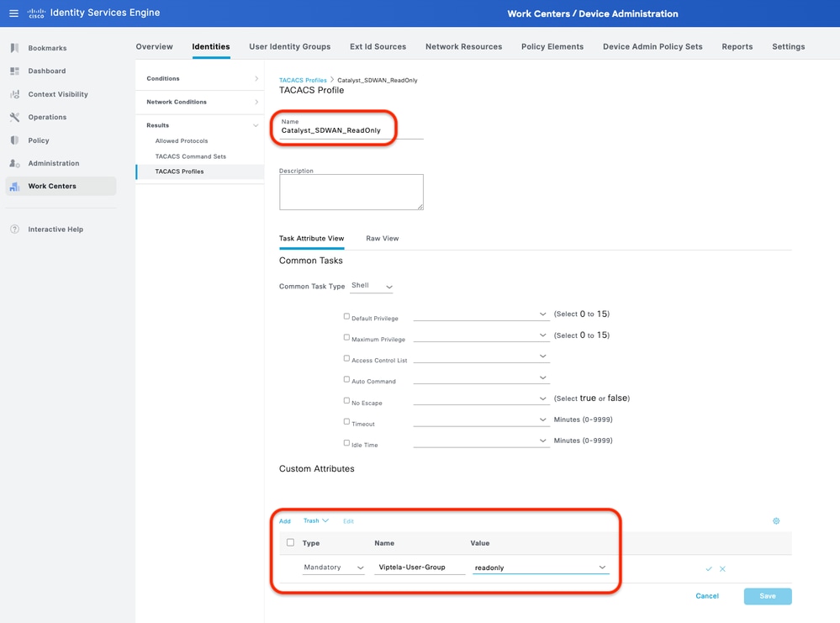Enable the Access Control List checkbox
The height and width of the screenshot is (623, 840).
coord(346,358)
